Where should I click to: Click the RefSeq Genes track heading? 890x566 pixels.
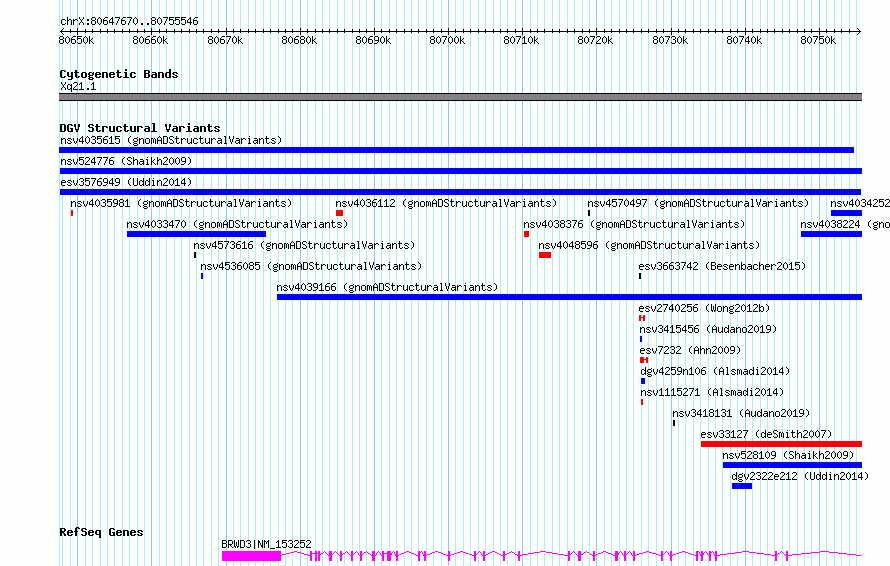click(x=101, y=533)
